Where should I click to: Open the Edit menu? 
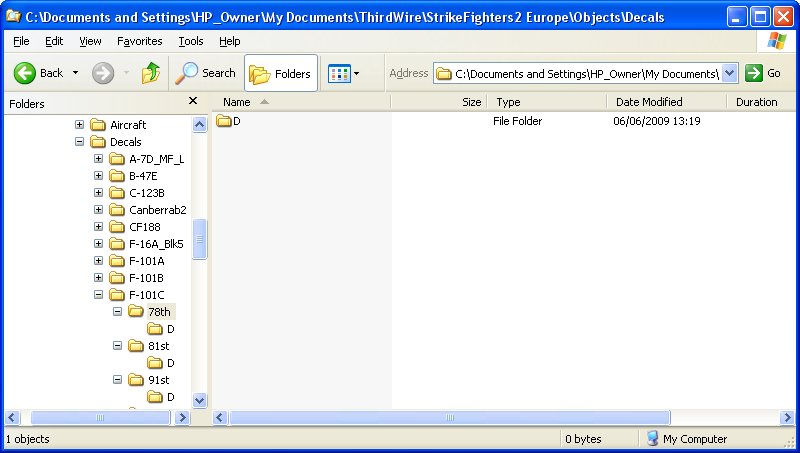click(x=54, y=41)
